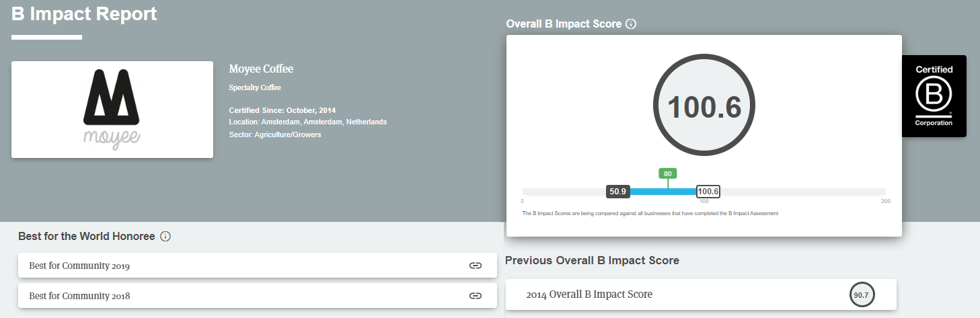This screenshot has height=318, width=980.
Task: Click the Moyee Coffee company name
Action: coord(261,69)
